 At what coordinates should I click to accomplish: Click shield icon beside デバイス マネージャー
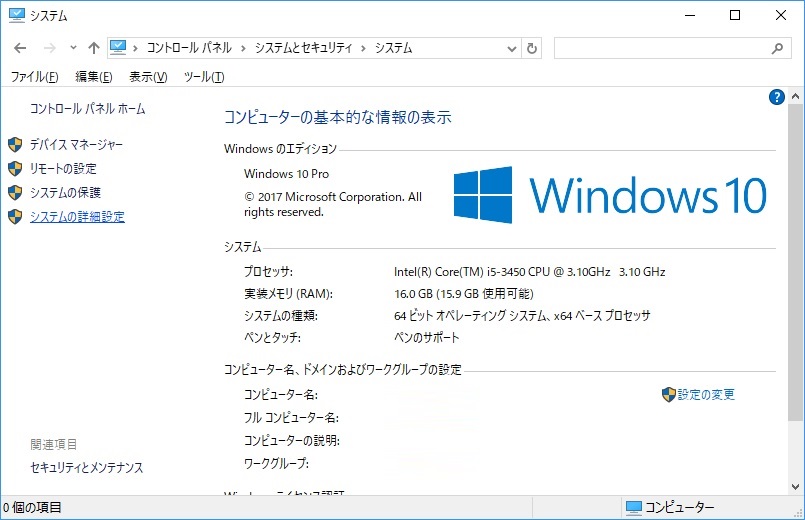pyautogui.click(x=15, y=145)
